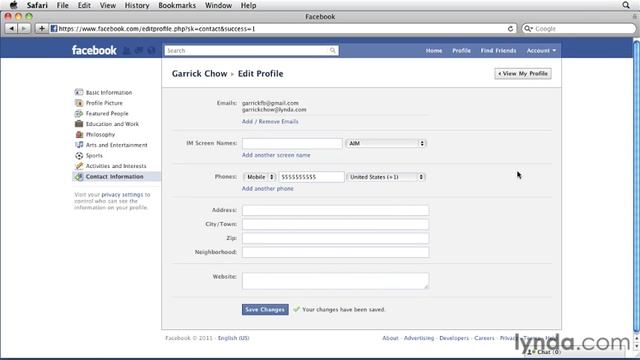Click the Address input field
Image resolution: width=640 pixels, height=360 pixels.
[x=335, y=210]
